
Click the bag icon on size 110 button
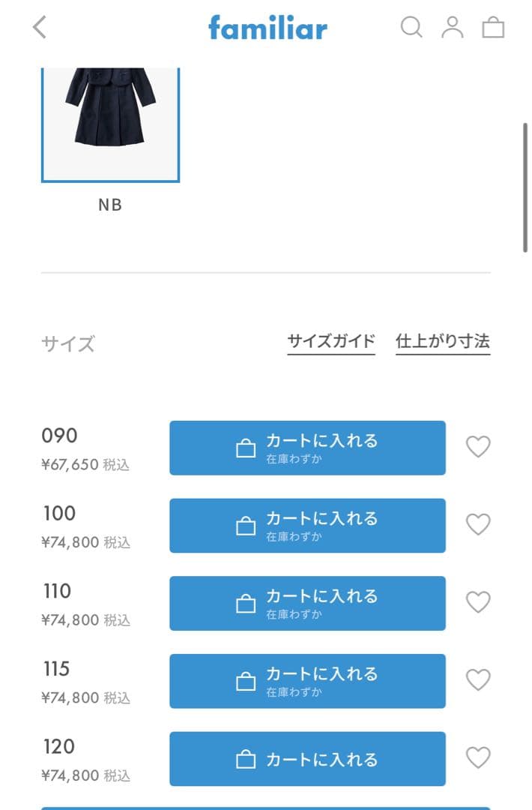coord(246,603)
